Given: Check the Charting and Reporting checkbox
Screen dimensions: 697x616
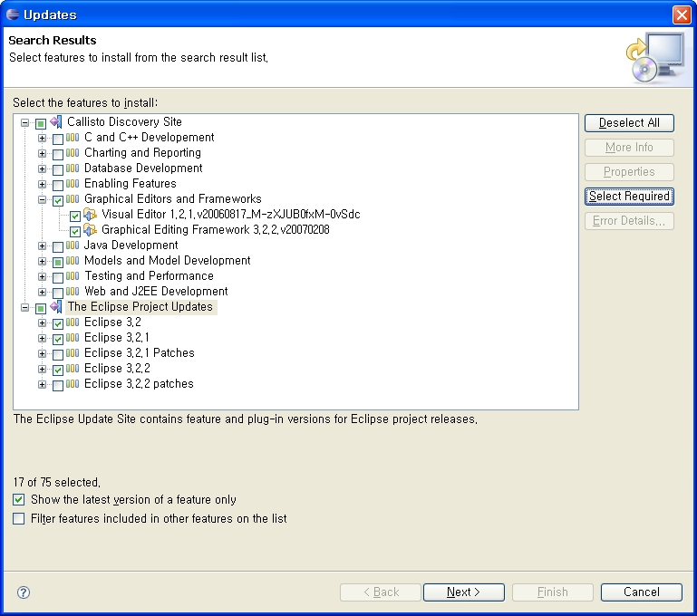Looking at the screenshot, I should point(58,155).
